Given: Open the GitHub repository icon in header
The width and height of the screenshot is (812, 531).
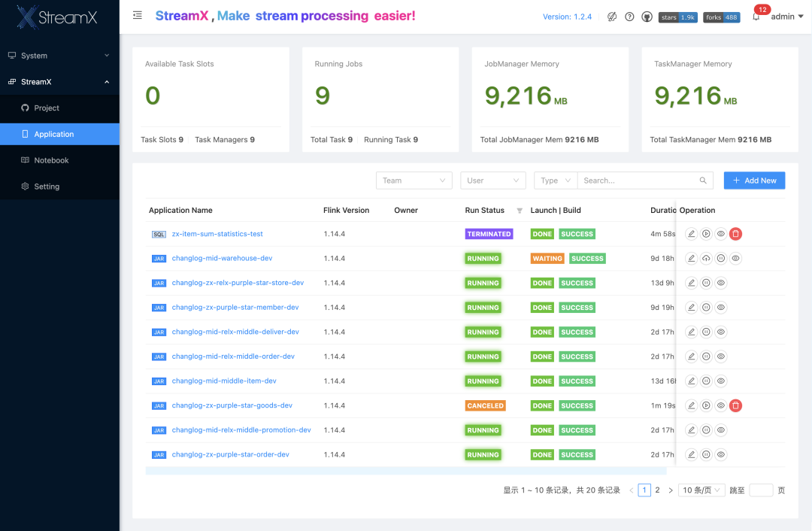Looking at the screenshot, I should (x=647, y=16).
